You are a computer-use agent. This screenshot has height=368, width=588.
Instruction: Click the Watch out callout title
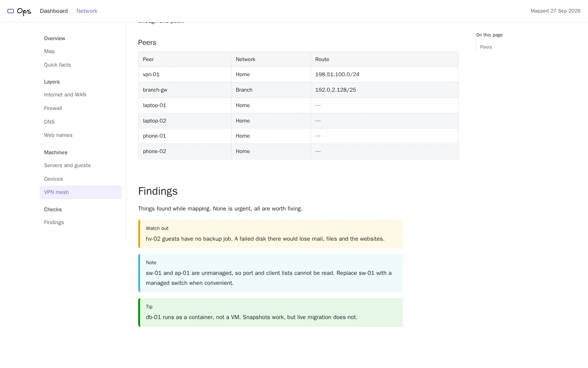[157, 229]
